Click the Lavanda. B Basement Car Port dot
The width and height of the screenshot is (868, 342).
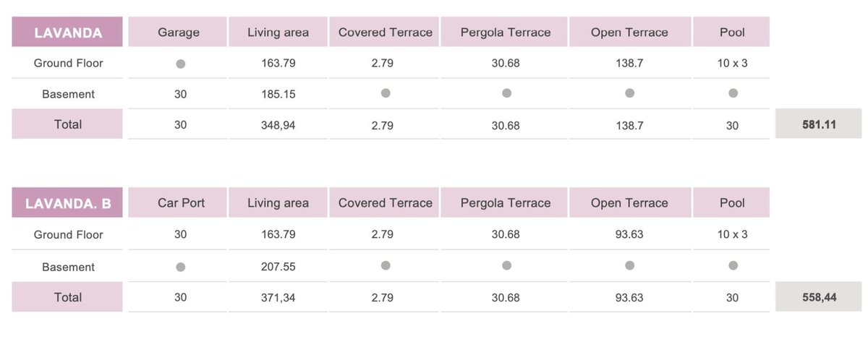coord(181,267)
